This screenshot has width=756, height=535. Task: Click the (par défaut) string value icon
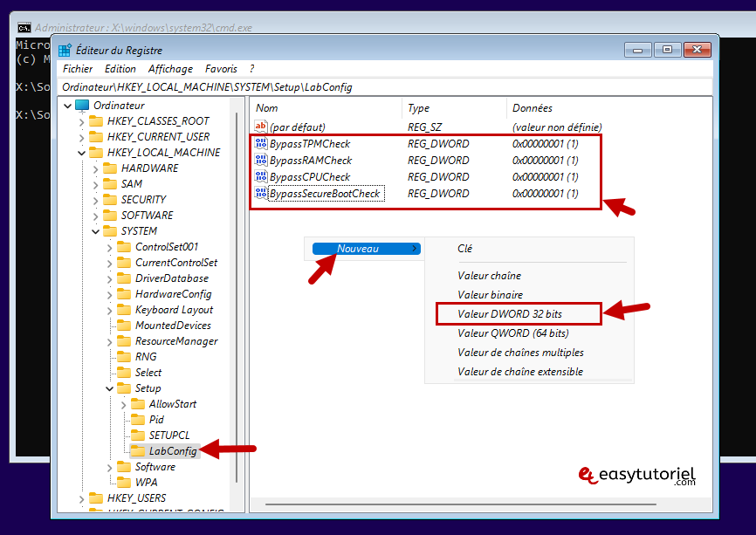point(260,127)
